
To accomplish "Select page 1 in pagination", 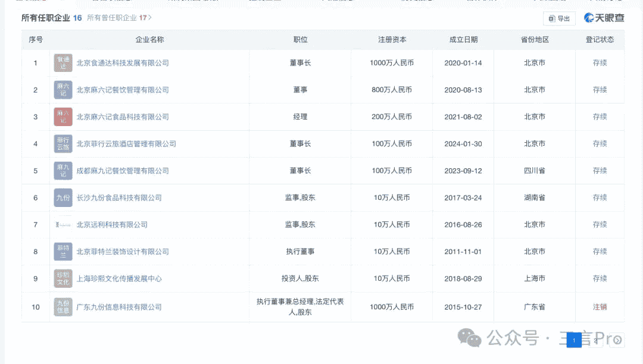I will (574, 340).
